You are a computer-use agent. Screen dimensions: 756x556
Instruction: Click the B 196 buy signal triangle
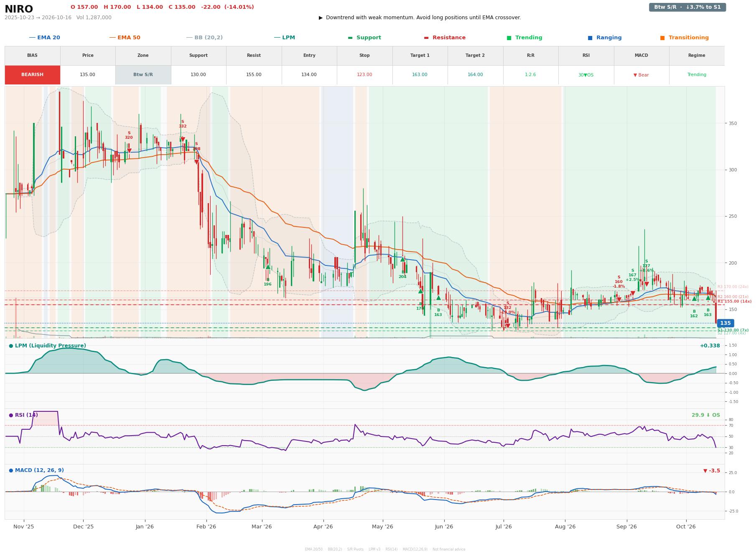[x=268, y=267]
